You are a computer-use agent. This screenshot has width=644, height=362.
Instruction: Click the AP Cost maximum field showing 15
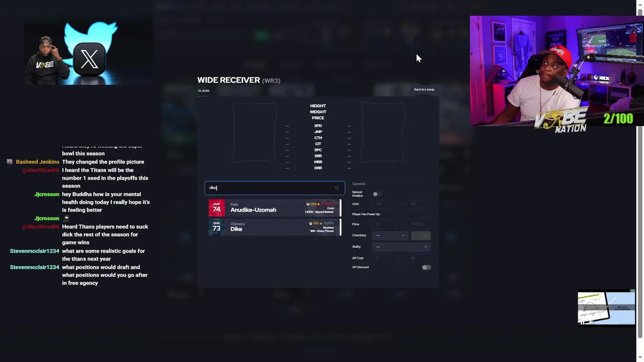pos(419,258)
